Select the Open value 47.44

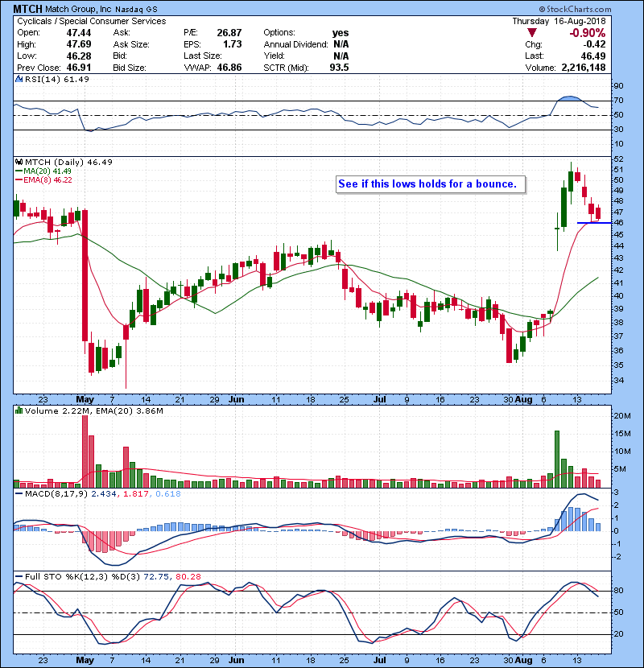point(79,33)
